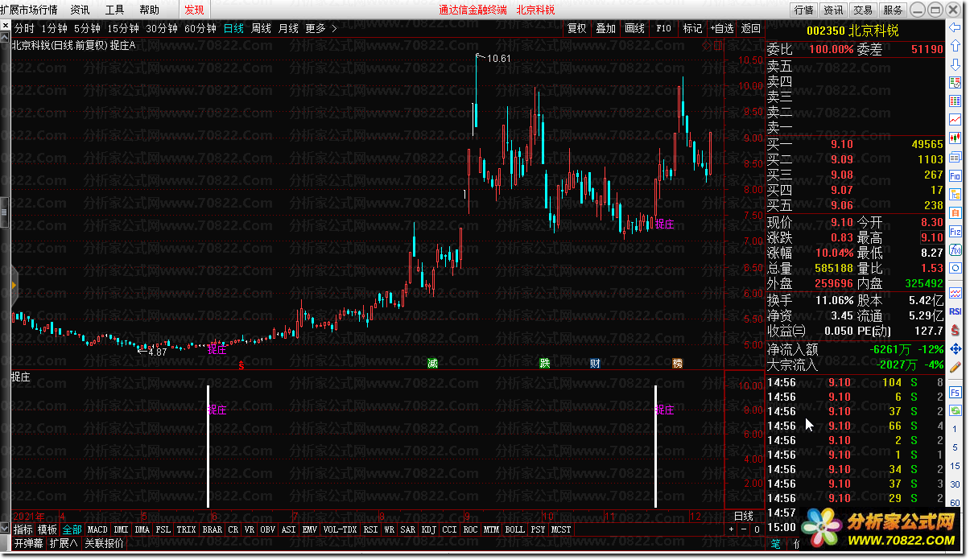Click the red line-chart sidebar icon

coord(955,120)
